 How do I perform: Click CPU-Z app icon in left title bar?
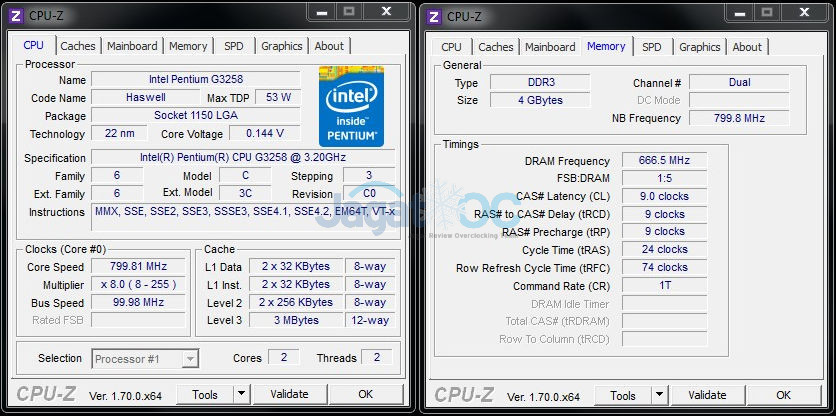[16, 16]
